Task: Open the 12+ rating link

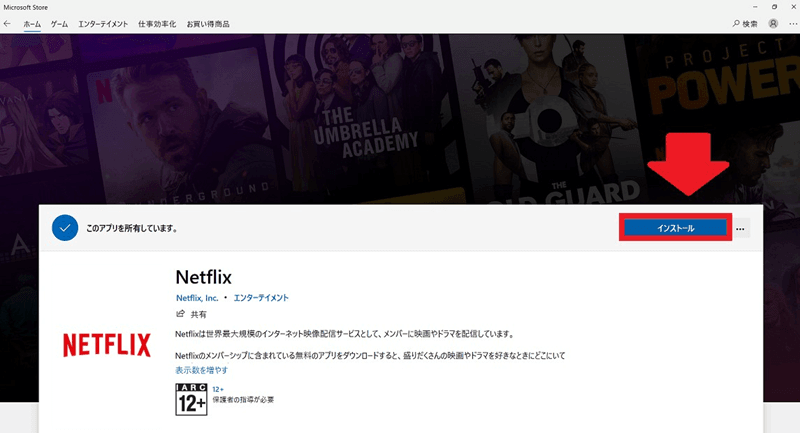Action: click(x=218, y=389)
